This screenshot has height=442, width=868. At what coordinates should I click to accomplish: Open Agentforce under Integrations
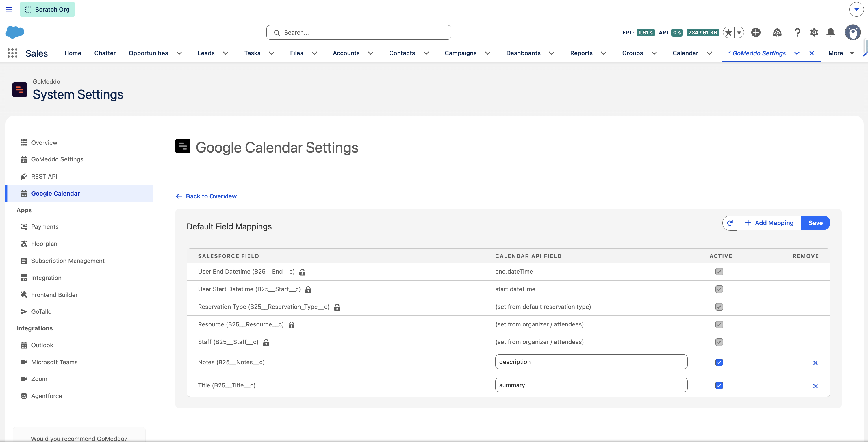tap(47, 396)
